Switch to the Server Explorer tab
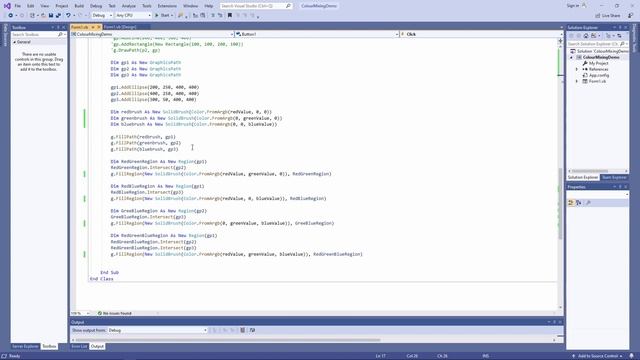This screenshot has width=640, height=360. [x=25, y=347]
